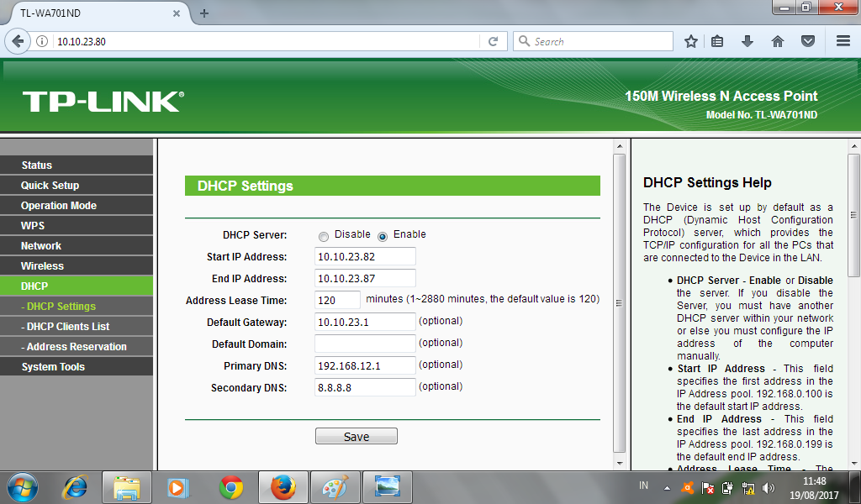Open the DHCP Clients List submenu
This screenshot has height=504, width=861.
77,326
